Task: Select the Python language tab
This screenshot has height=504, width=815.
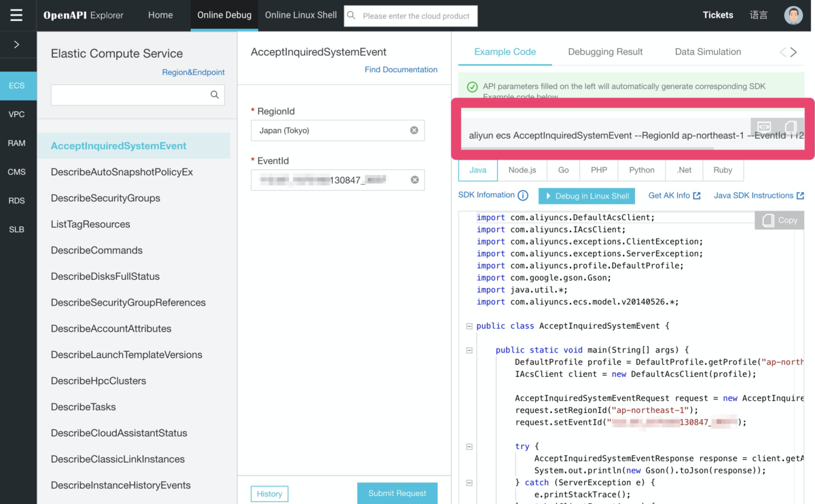Action: coord(641,170)
